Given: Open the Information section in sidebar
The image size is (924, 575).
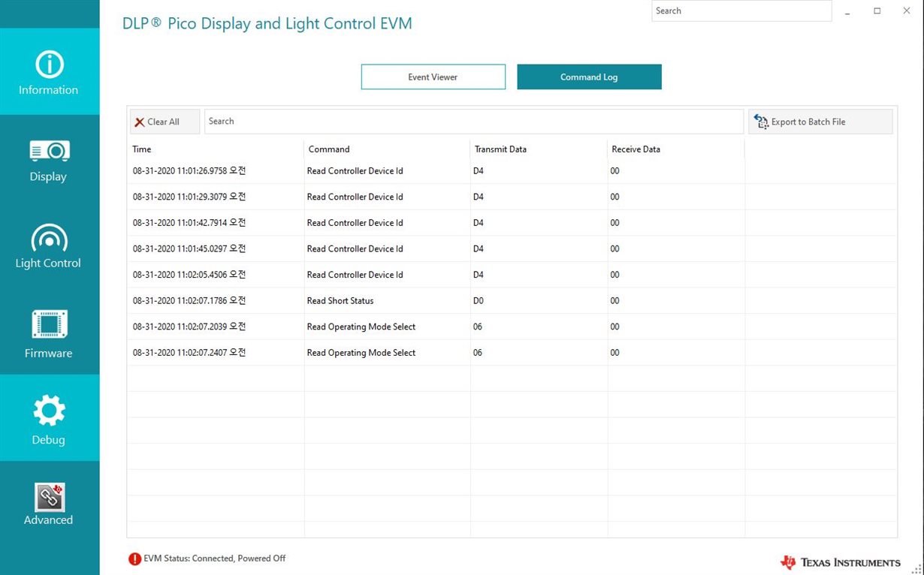Looking at the screenshot, I should click(x=50, y=72).
